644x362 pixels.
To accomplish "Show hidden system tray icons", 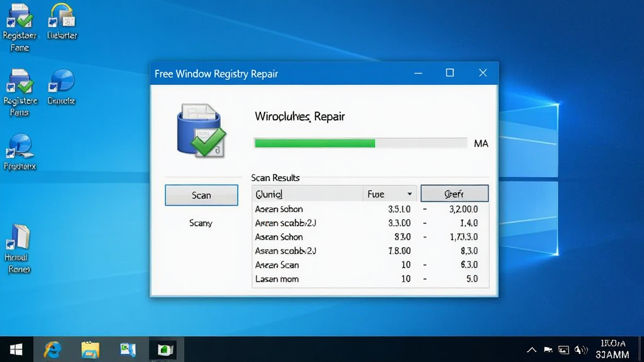I will 531,349.
